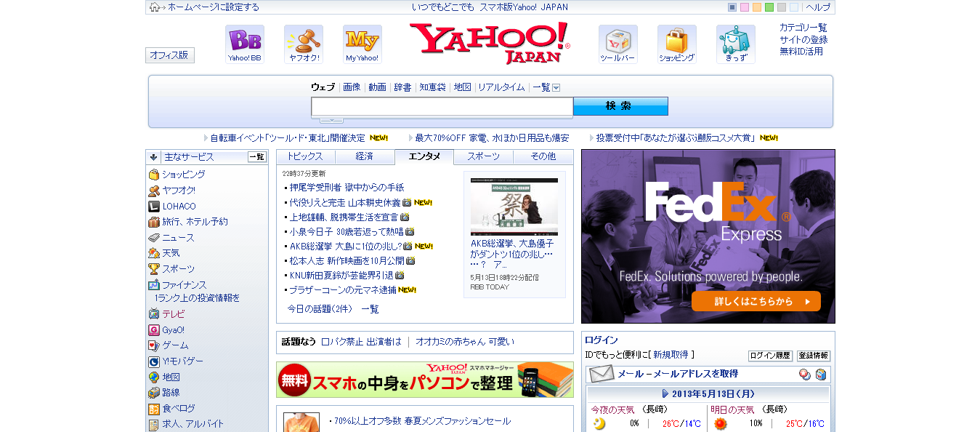Click the 詳しくはこちらから FedEx ad button
980x432 pixels.
[x=756, y=301]
